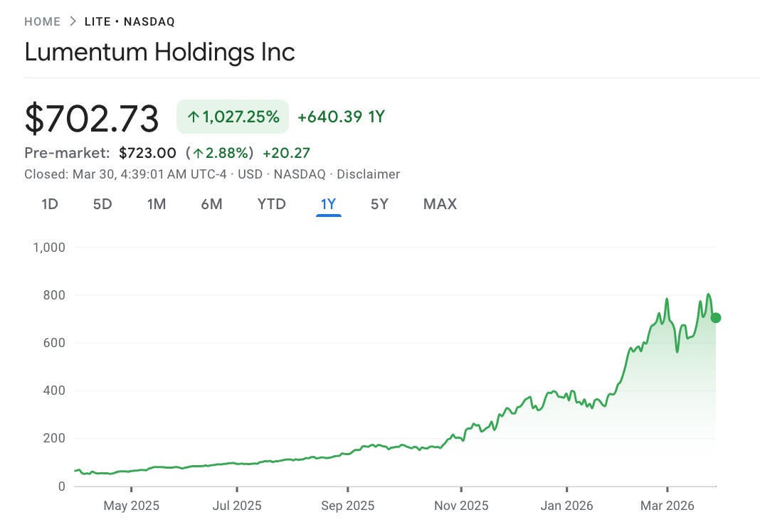Image resolution: width=760 pixels, height=532 pixels.
Task: Click LITE · NASDAQ breadcrumb text
Action: click(x=130, y=22)
